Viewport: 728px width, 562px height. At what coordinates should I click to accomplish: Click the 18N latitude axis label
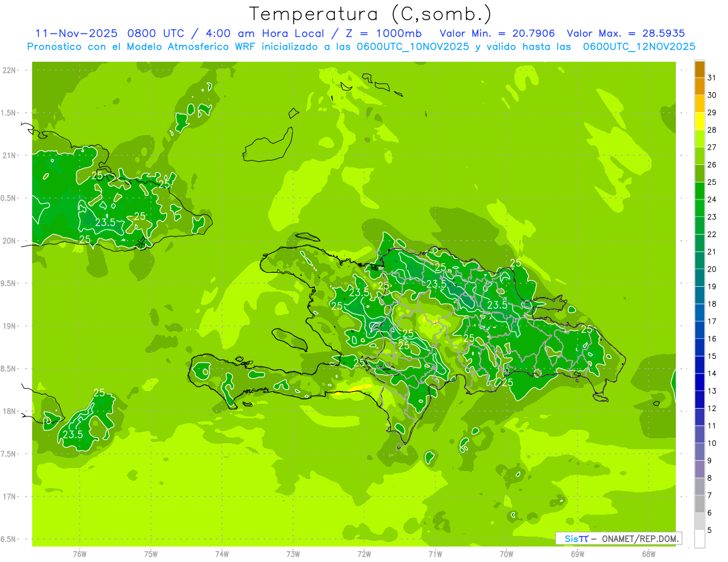pos(10,411)
